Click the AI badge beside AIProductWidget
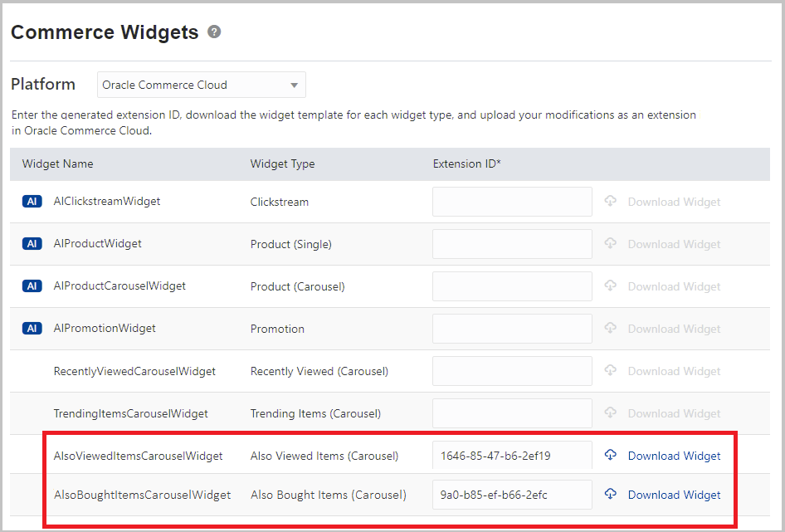Screen dimensions: 785x532 pyautogui.click(x=32, y=244)
